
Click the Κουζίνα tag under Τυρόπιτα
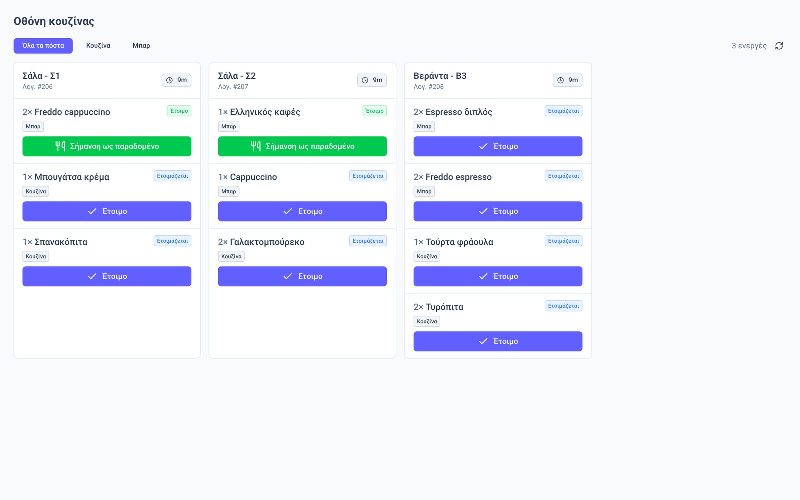[427, 321]
